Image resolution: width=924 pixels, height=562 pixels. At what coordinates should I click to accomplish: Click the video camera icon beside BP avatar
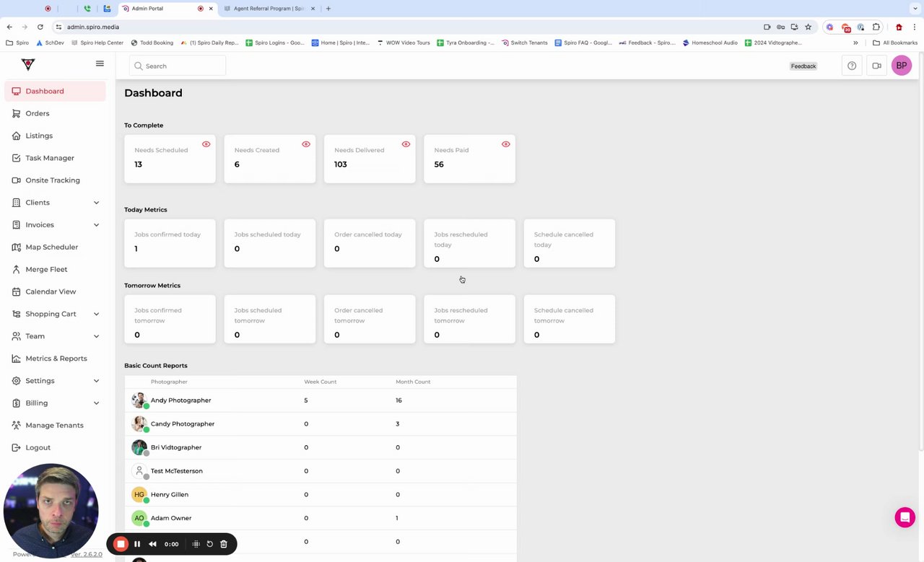(x=876, y=66)
